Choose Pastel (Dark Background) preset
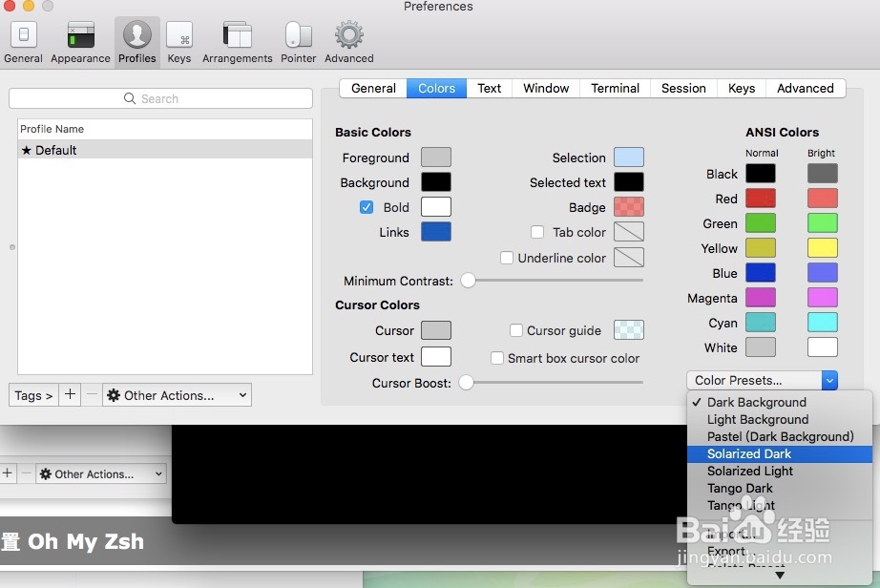This screenshot has width=880, height=588. click(780, 436)
